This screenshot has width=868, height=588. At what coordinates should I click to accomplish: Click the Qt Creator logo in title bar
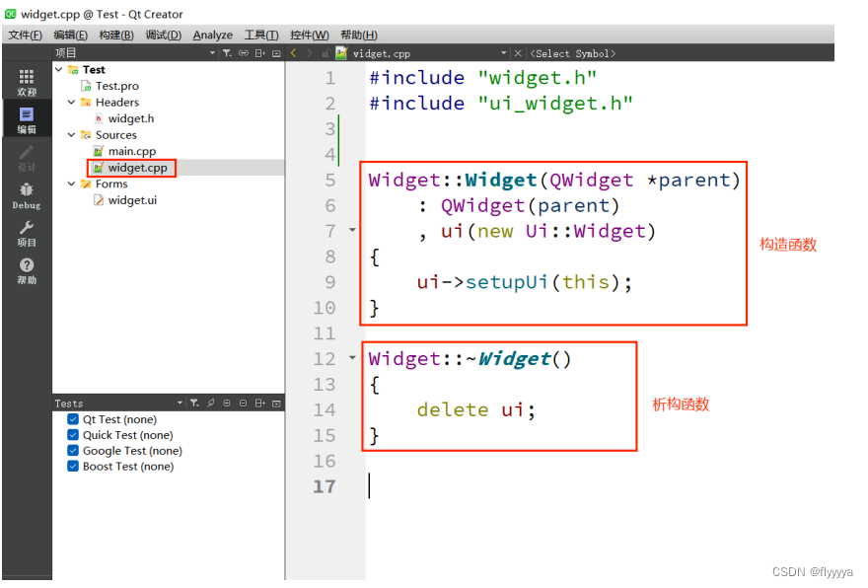[x=11, y=14]
